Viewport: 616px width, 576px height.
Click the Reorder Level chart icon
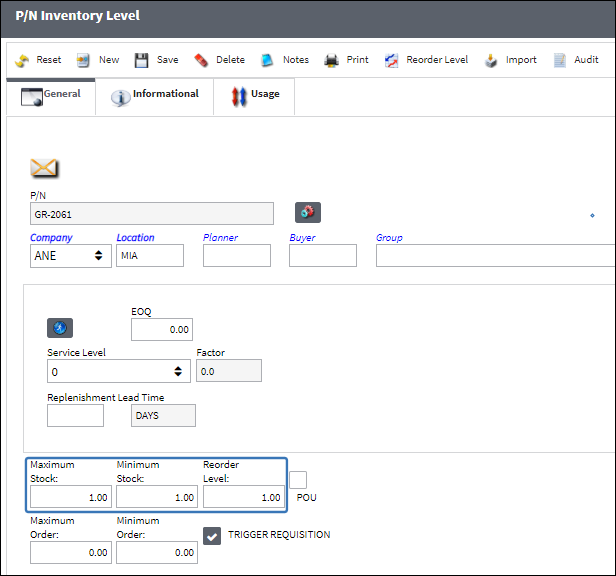pos(391,61)
